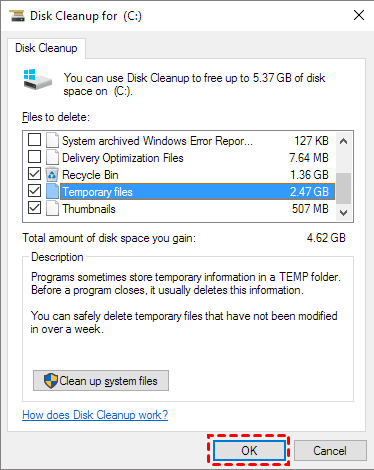Screen dimensions: 374x470
Task: Click shield icon on Clean up system files
Action: click(x=51, y=381)
